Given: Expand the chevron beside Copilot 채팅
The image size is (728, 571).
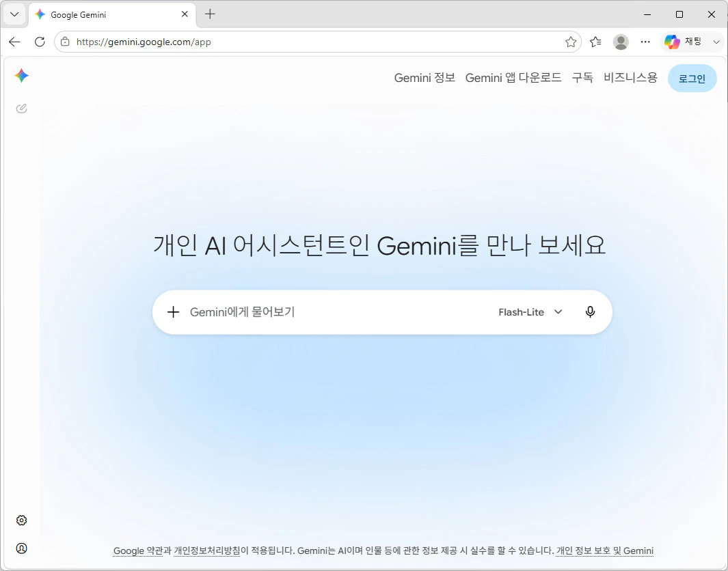Looking at the screenshot, I should pos(716,42).
